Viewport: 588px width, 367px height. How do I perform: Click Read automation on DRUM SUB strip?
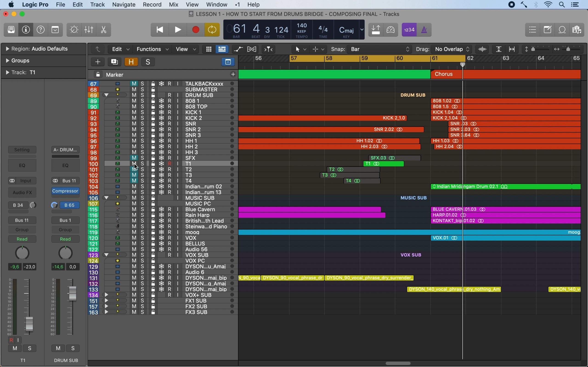(x=65, y=239)
